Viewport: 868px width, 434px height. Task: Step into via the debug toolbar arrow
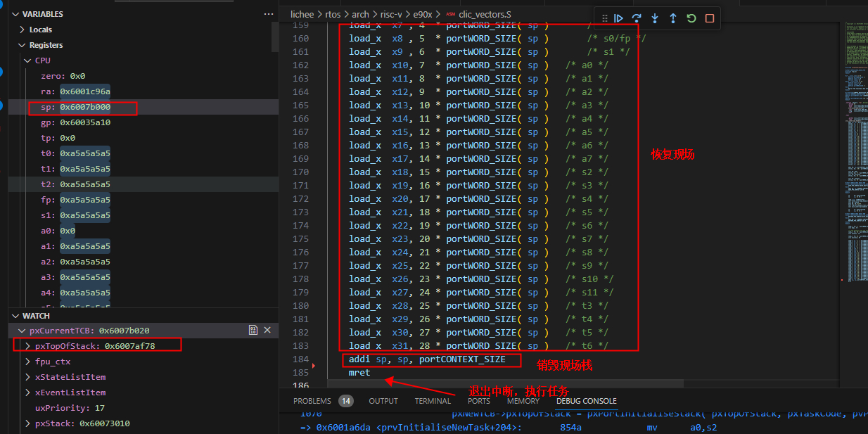tap(655, 18)
